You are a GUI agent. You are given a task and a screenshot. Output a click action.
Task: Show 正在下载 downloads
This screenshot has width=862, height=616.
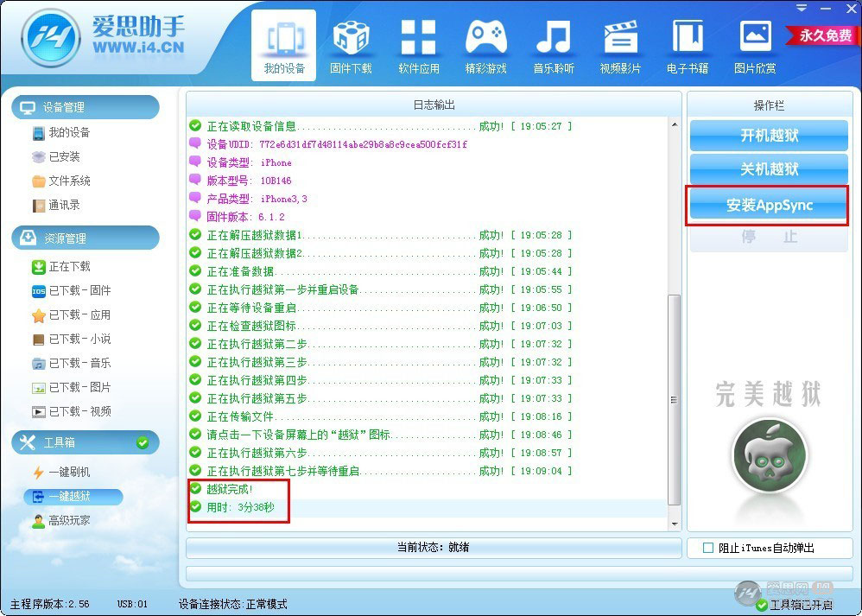click(69, 267)
